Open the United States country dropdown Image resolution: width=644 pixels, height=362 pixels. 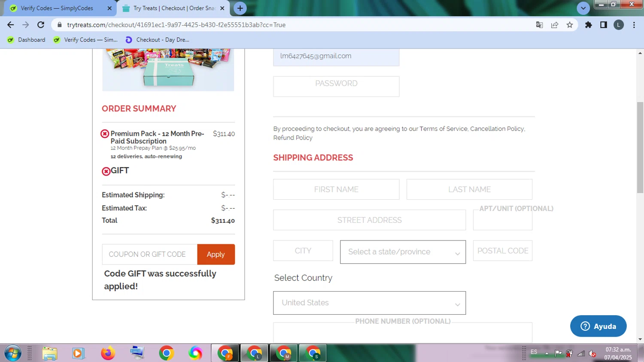point(369,303)
